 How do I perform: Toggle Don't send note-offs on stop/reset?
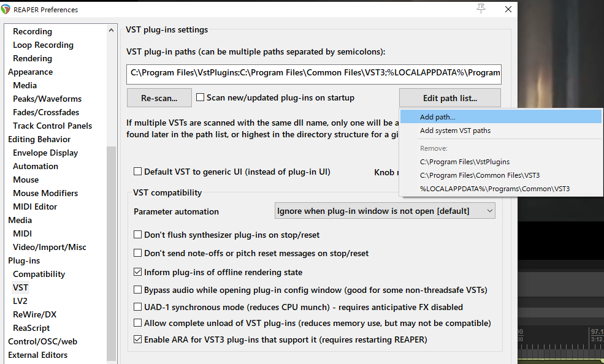[137, 253]
